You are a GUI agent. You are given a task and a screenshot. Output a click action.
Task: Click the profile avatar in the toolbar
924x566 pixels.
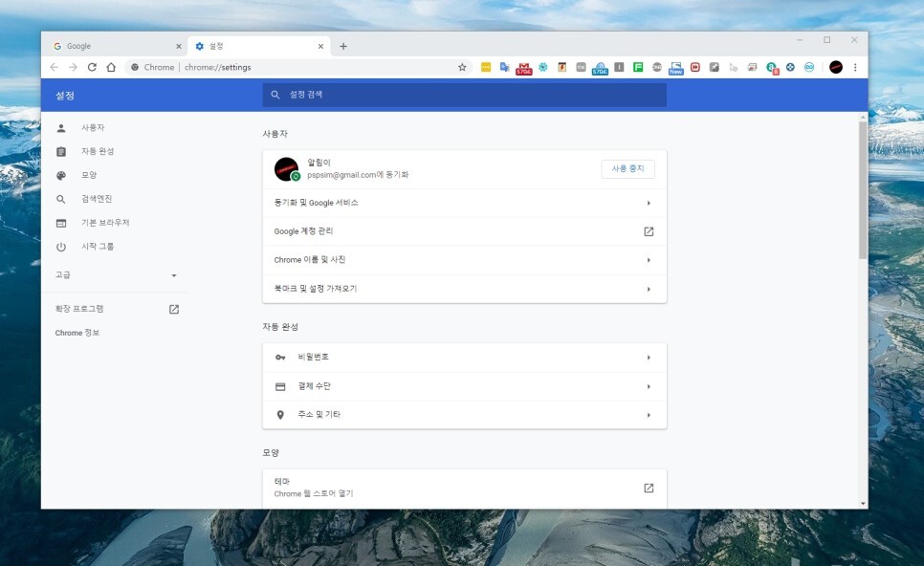click(x=836, y=67)
